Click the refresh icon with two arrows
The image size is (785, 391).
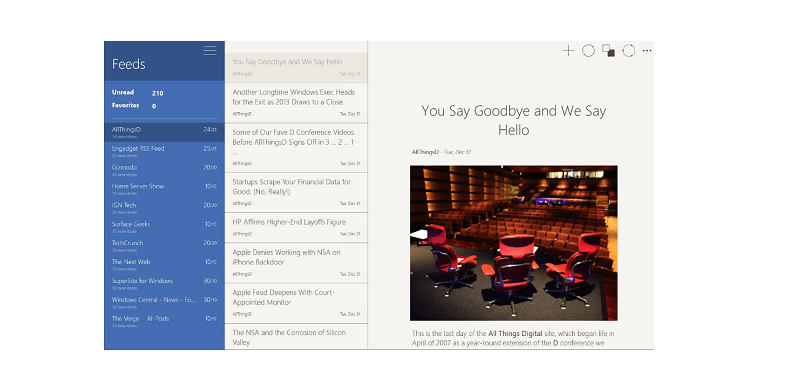[x=588, y=51]
